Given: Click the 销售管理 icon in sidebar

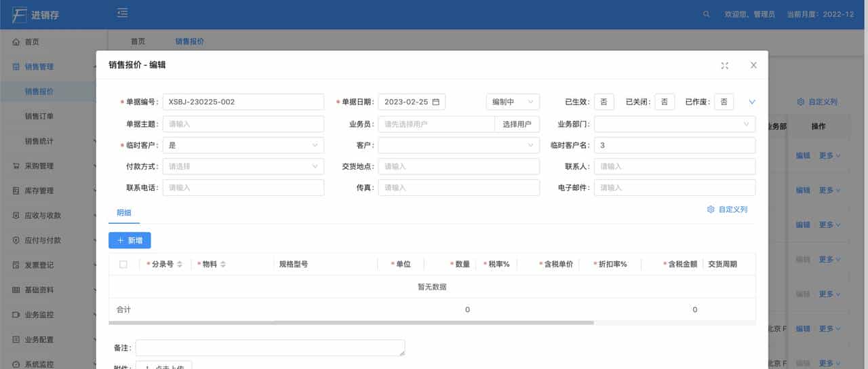Looking at the screenshot, I should (x=16, y=67).
